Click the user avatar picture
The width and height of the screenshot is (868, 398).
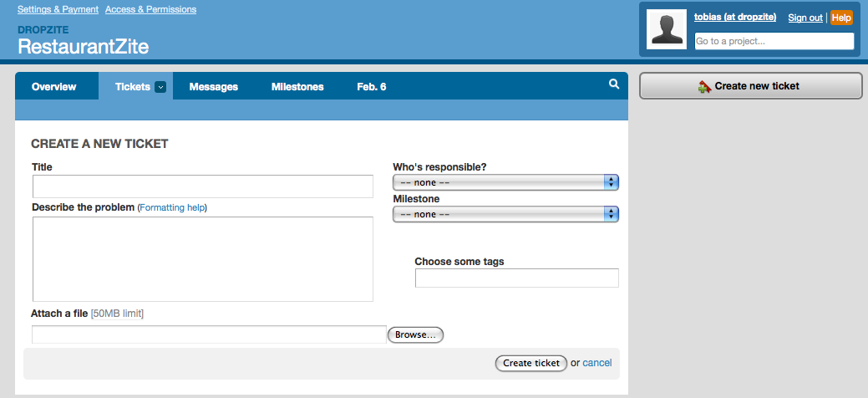(667, 29)
